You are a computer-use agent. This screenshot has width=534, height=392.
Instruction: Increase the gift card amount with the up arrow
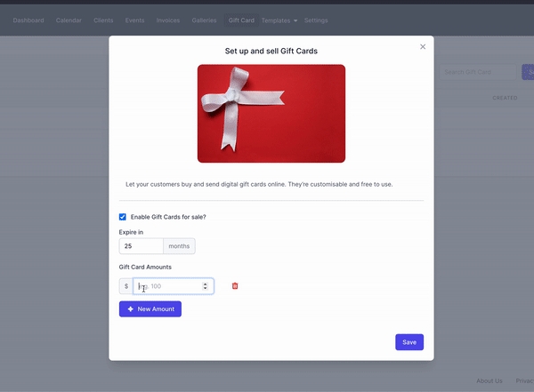tap(206, 284)
